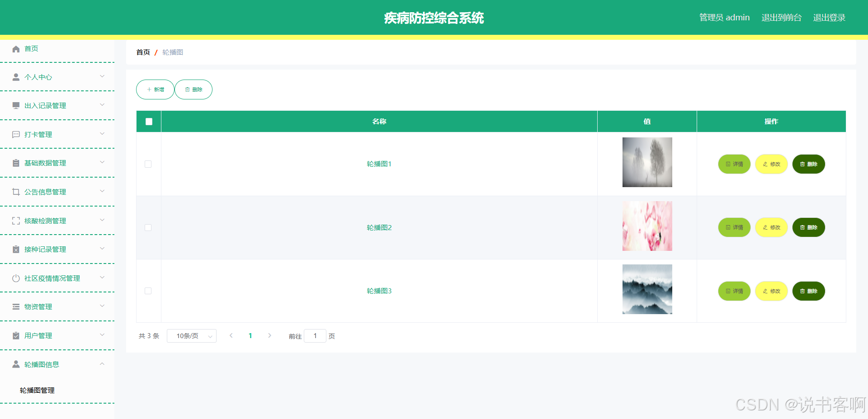Viewport: 868px width, 419px height.
Task: Click the person icon for 个人中心
Action: [x=16, y=77]
